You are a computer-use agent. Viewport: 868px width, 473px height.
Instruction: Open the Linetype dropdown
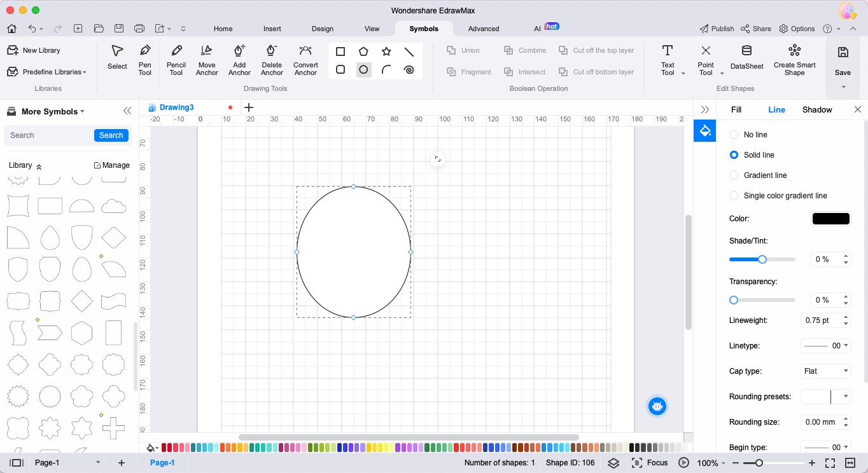[x=826, y=346]
